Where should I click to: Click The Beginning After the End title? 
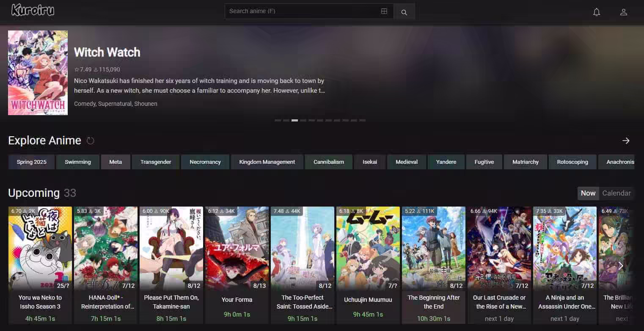[434, 302]
